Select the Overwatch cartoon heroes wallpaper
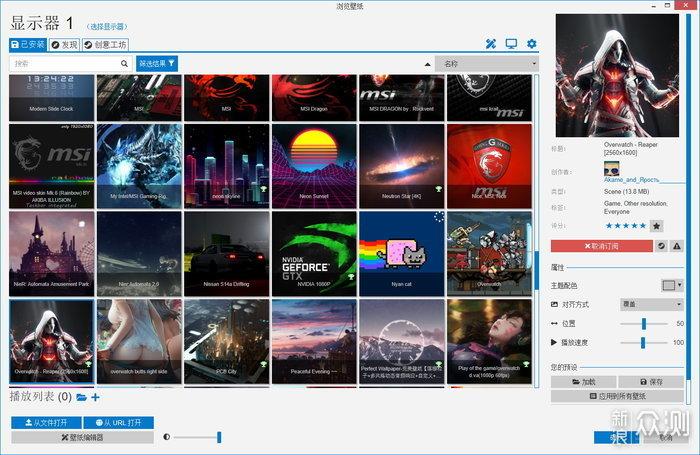The width and height of the screenshot is (700, 455). pos(489,254)
